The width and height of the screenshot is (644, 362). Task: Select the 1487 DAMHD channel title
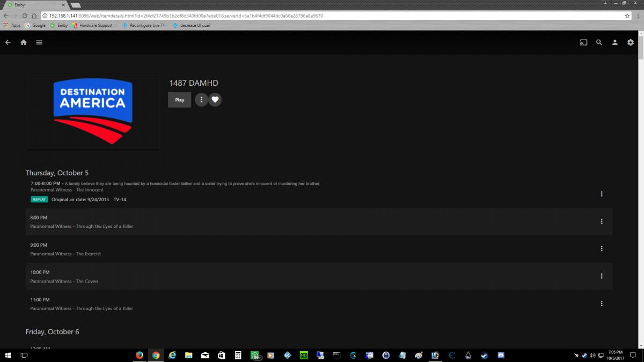tap(194, 83)
